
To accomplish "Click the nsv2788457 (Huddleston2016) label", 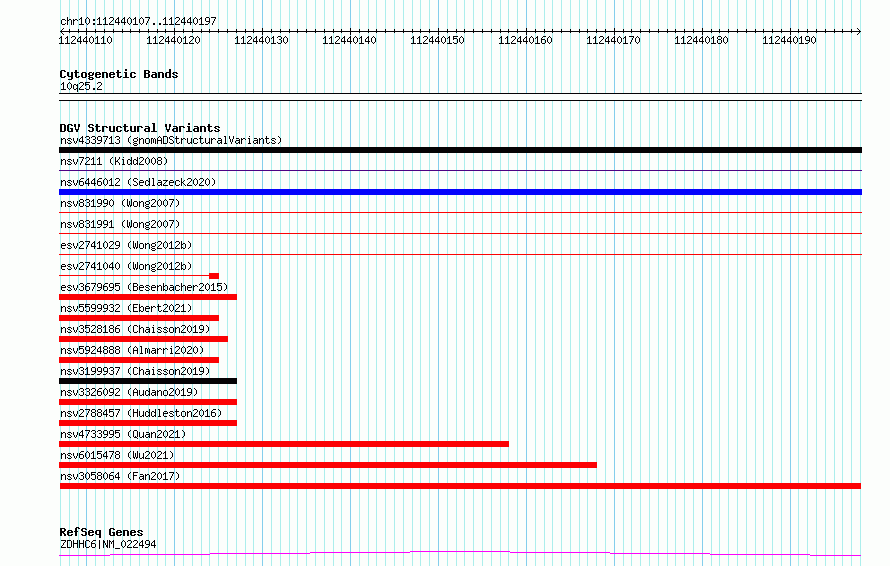I will pos(141,413).
